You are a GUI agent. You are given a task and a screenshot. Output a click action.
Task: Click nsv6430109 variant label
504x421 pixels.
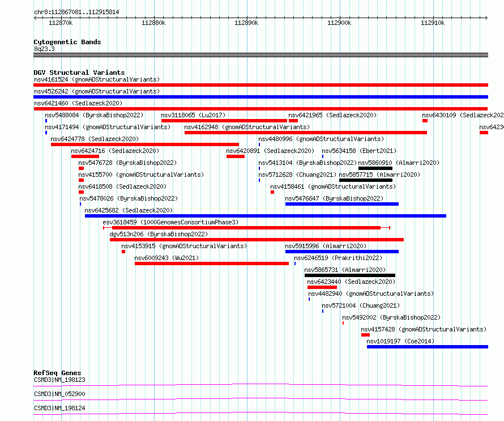tap(463, 115)
